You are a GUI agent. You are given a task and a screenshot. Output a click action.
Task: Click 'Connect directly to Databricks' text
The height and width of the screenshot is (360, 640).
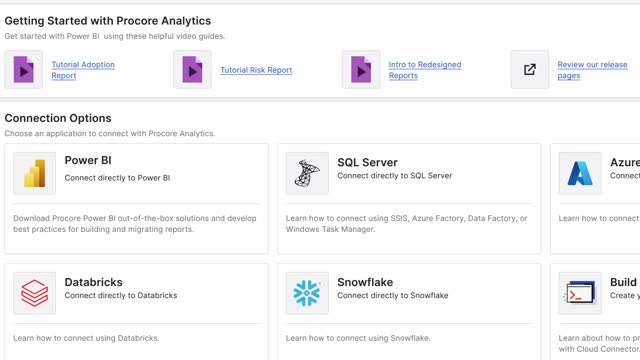click(121, 295)
